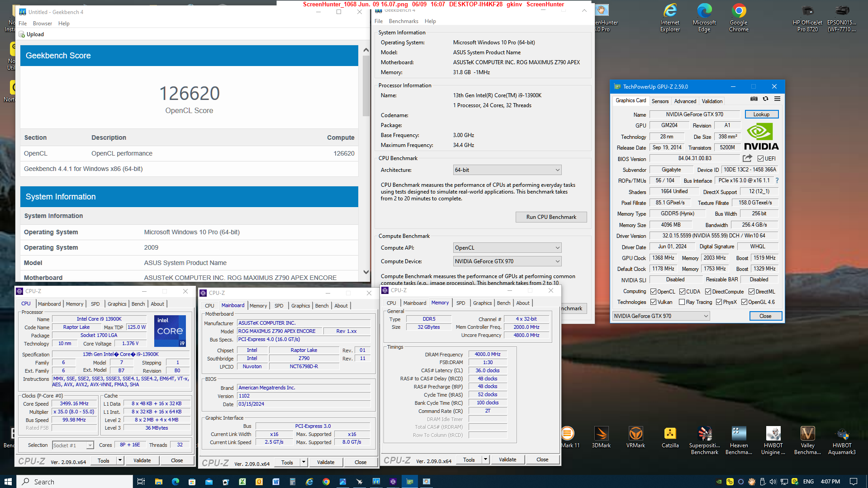Open the HWBOT Unigine desktop shortcut
This screenshot has height=488, width=868.
[773, 441]
